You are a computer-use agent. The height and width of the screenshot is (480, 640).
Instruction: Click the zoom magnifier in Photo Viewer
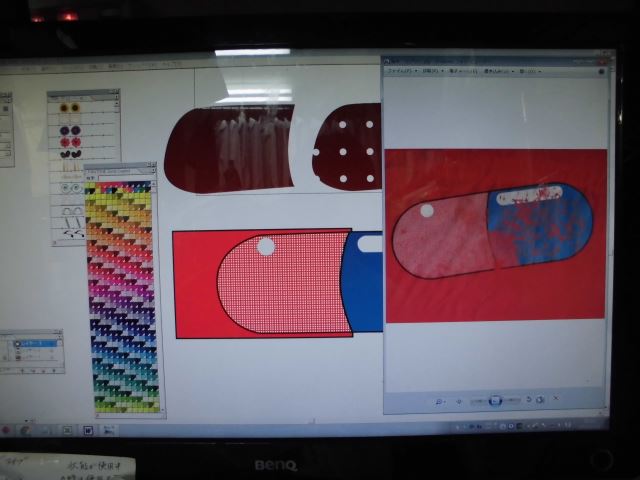[x=439, y=401]
